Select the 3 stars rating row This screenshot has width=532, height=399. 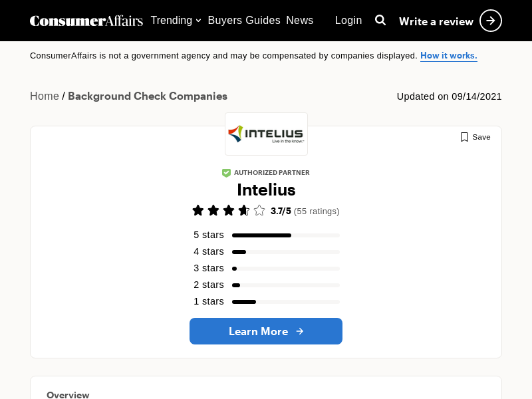click(267, 269)
